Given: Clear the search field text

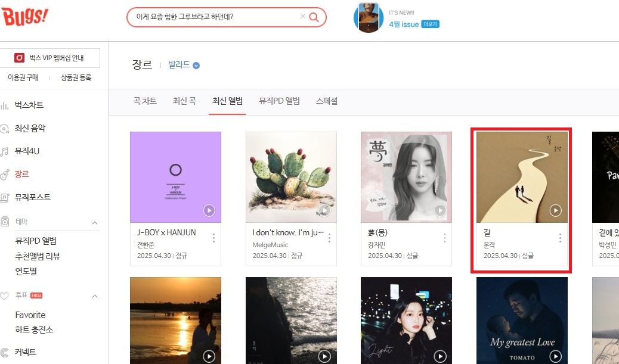Looking at the screenshot, I should click(x=303, y=17).
